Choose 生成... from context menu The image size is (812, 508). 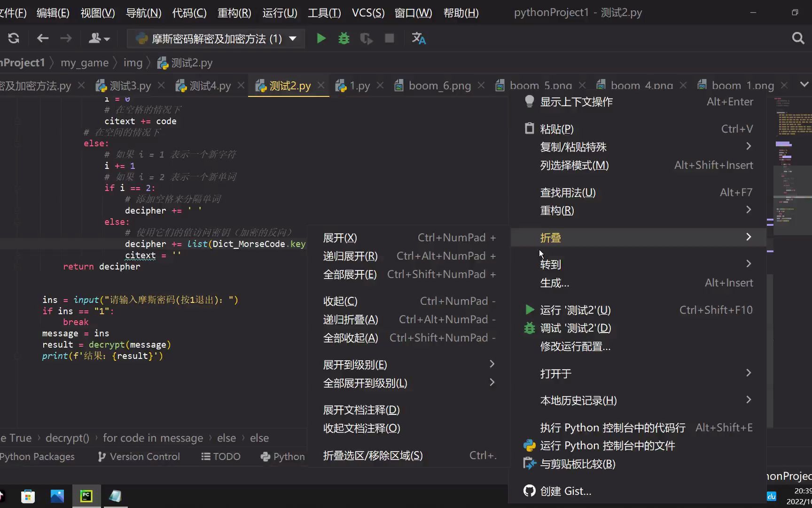[638, 283]
